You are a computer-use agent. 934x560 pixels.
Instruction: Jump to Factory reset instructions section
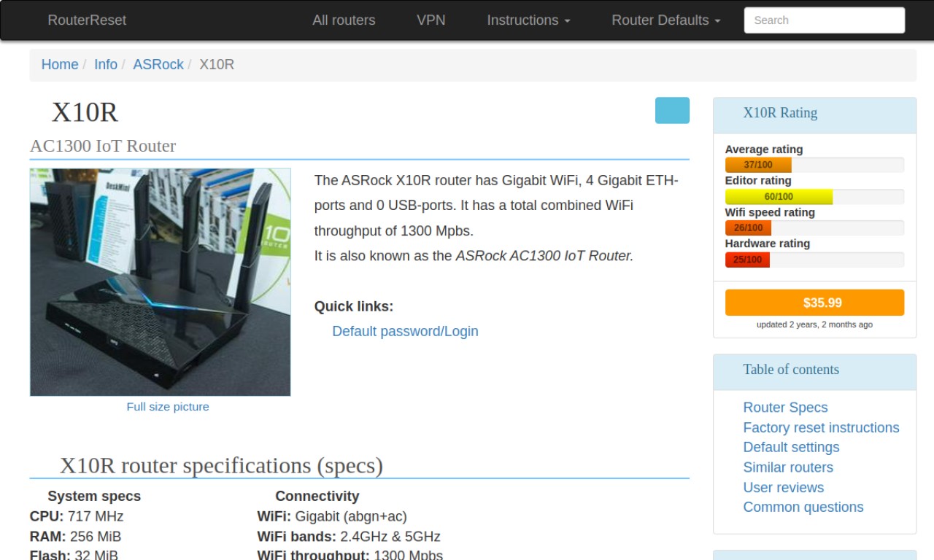point(821,427)
